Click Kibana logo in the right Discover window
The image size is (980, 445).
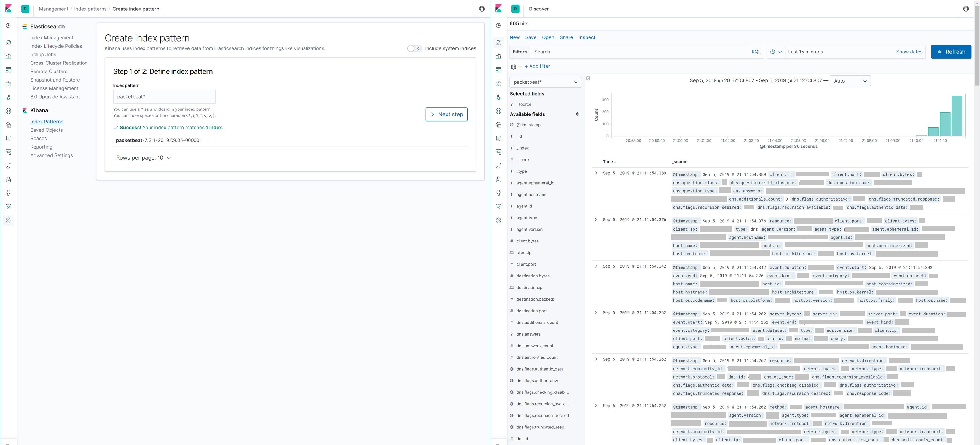pos(498,9)
